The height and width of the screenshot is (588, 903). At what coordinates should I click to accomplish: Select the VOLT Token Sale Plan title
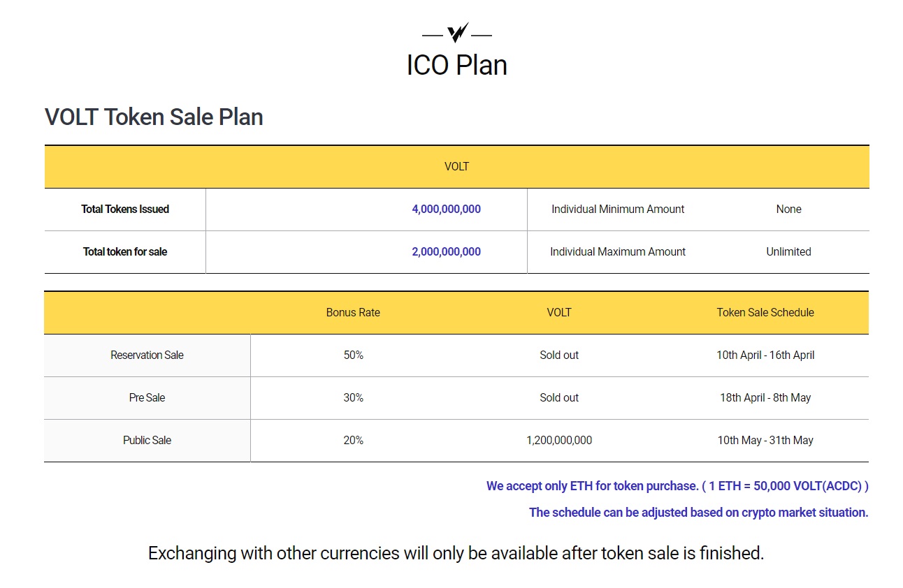pyautogui.click(x=154, y=117)
